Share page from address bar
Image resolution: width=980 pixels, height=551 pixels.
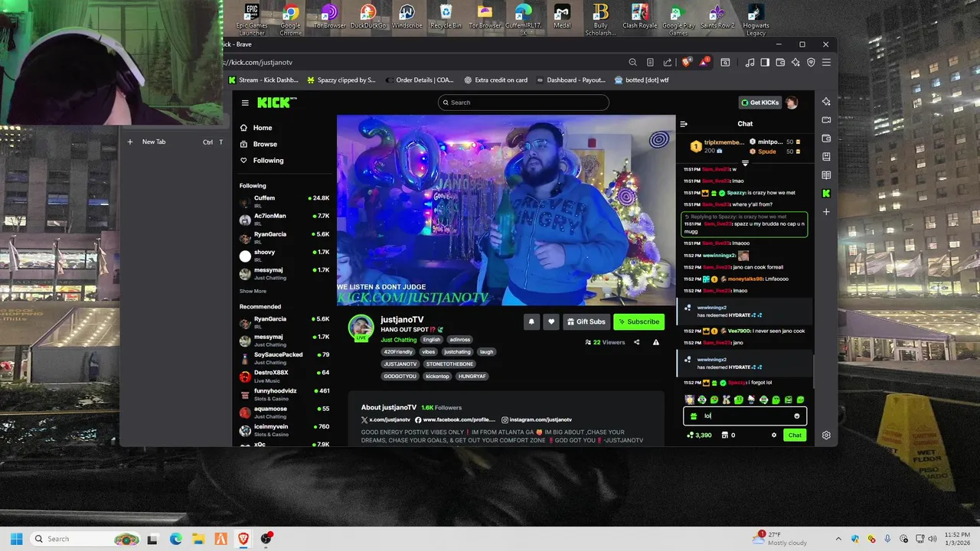click(668, 63)
